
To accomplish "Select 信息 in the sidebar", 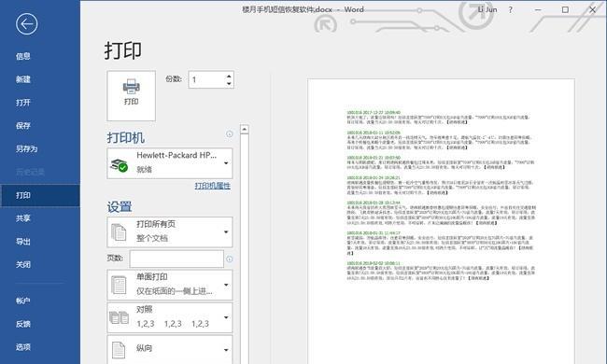I will [22, 56].
